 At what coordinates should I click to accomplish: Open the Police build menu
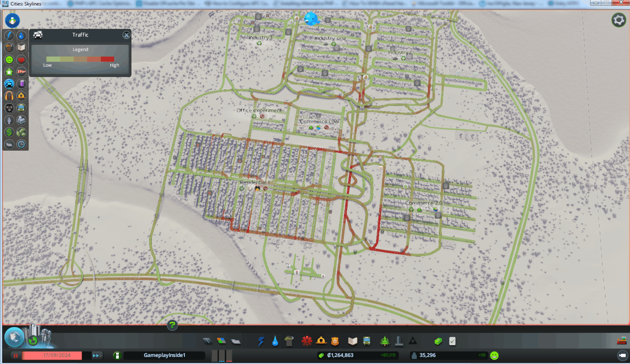335,341
